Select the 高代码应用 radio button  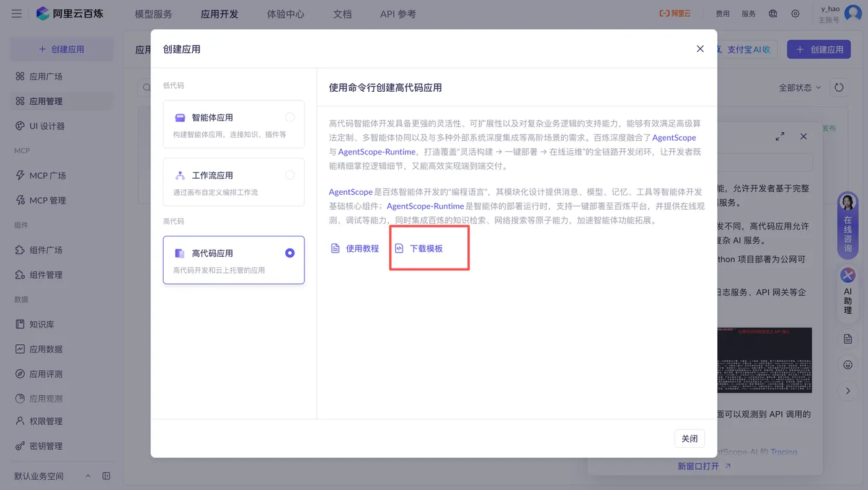coord(290,253)
